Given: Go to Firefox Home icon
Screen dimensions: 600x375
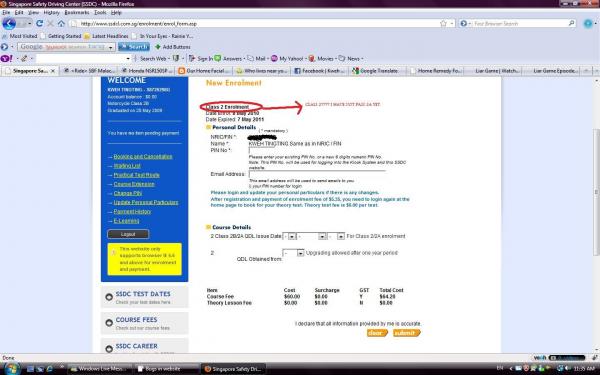Looking at the screenshot, I should pyautogui.click(x=61, y=23).
